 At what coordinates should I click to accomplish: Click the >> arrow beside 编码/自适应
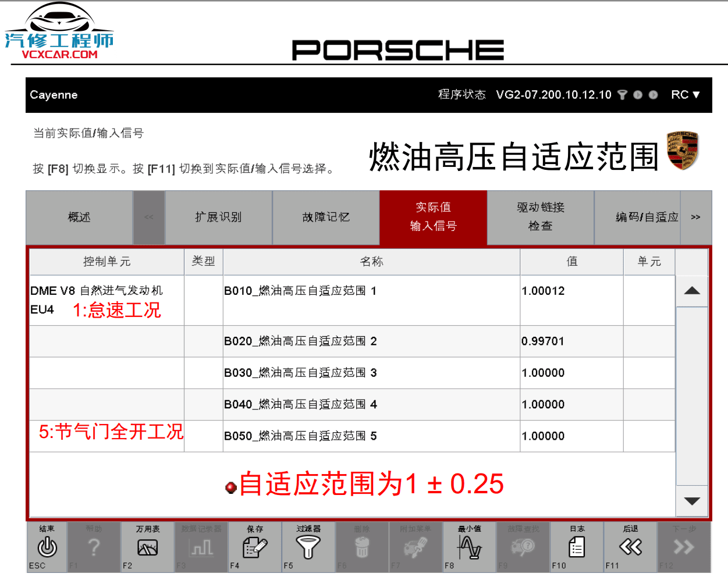(696, 217)
